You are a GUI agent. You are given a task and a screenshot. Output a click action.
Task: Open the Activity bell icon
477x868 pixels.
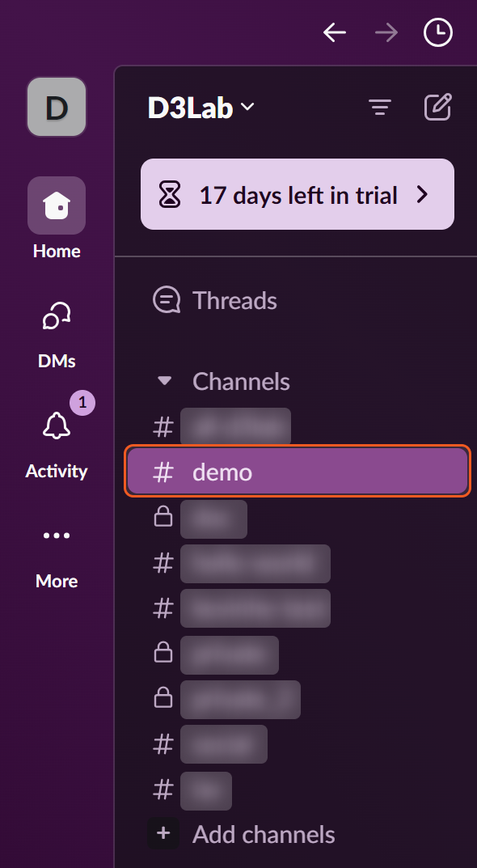(x=57, y=426)
